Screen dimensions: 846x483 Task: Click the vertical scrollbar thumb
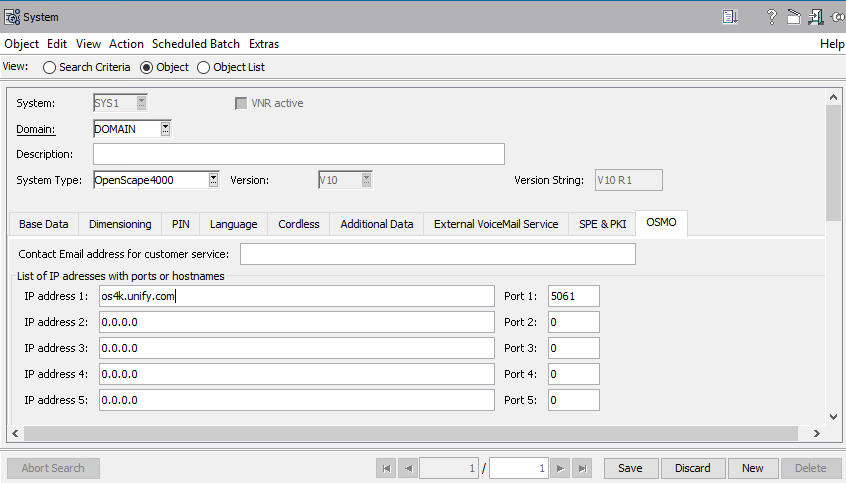(834, 163)
